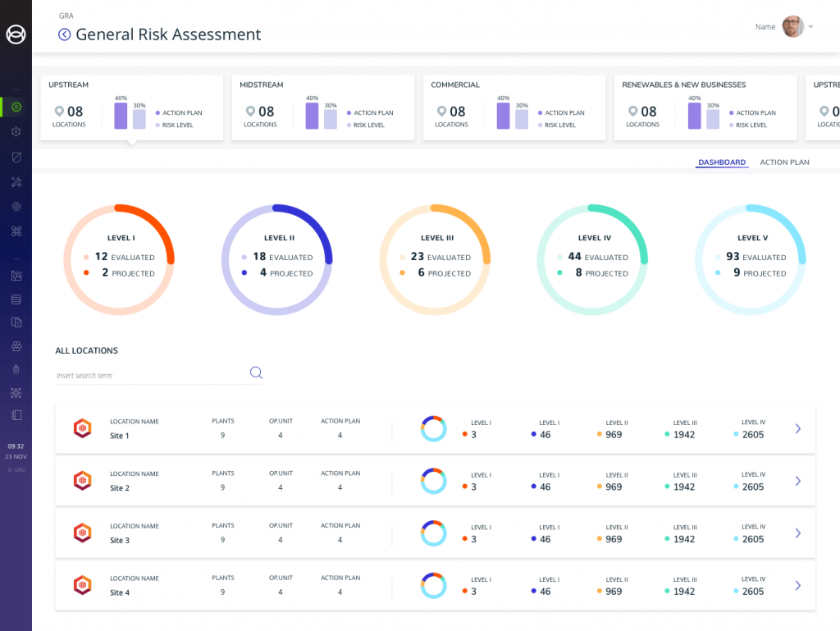Viewport: 840px width, 631px height.
Task: Open the database cylinder icon in sidebar
Action: (x=16, y=299)
